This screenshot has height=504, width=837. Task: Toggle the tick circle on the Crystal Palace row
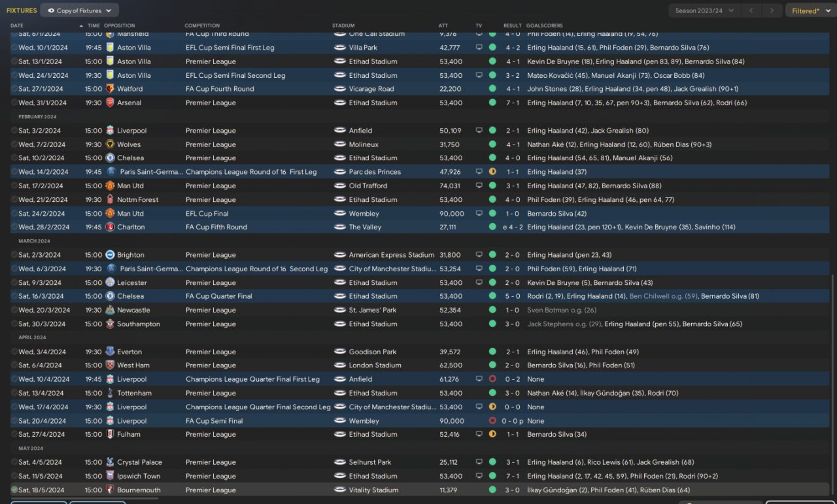click(x=14, y=462)
